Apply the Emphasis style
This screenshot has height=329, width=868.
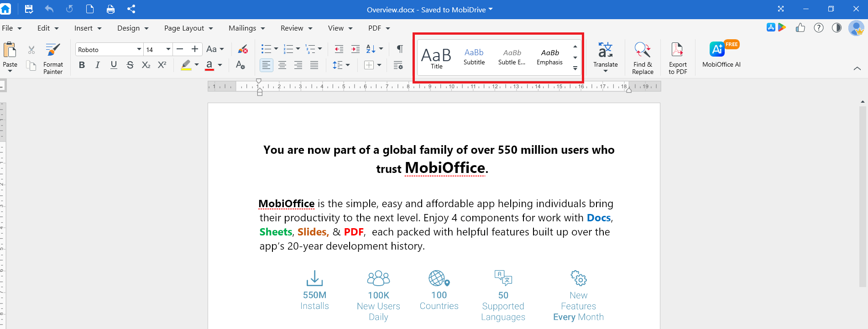pyautogui.click(x=550, y=57)
